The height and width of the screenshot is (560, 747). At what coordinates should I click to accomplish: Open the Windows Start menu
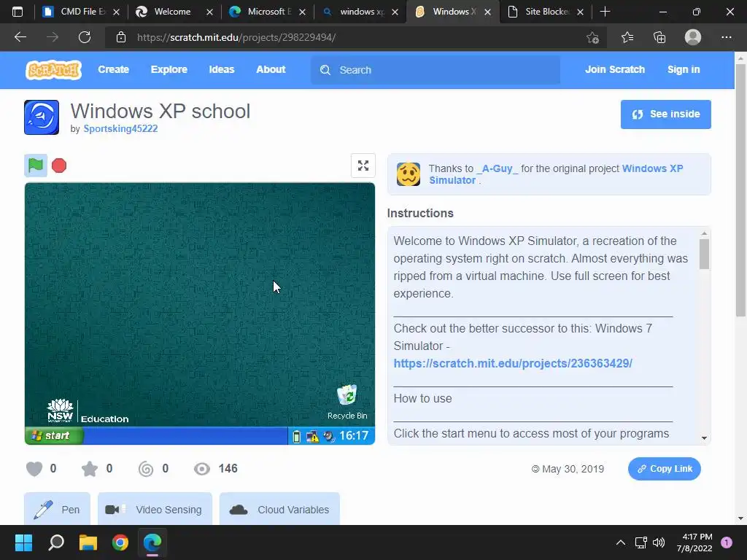[x=23, y=542]
